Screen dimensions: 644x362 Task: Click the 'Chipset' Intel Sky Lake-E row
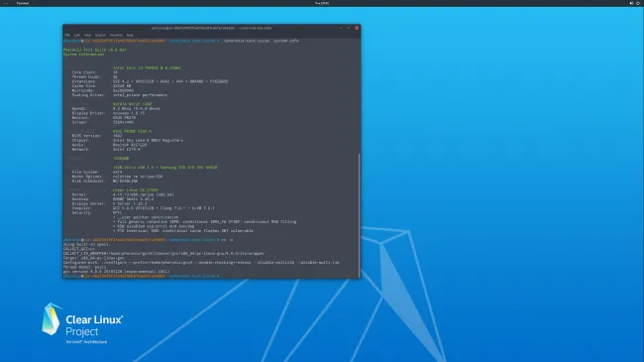[128, 140]
